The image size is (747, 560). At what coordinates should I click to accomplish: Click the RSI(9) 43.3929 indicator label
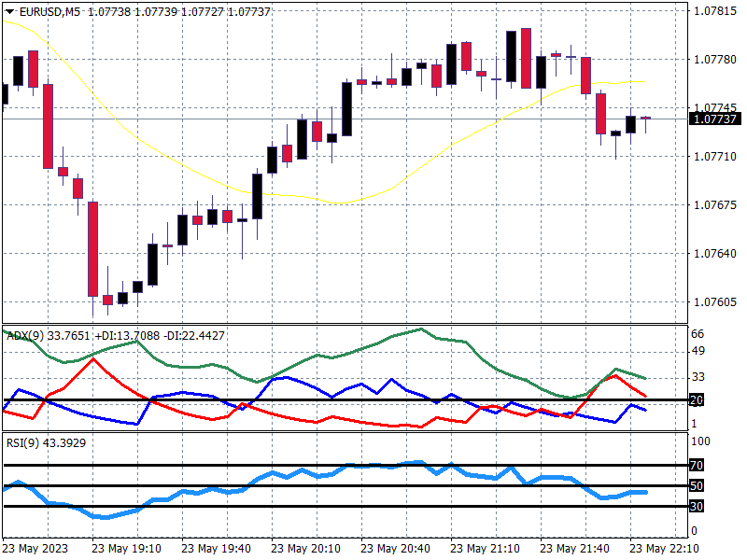47,442
